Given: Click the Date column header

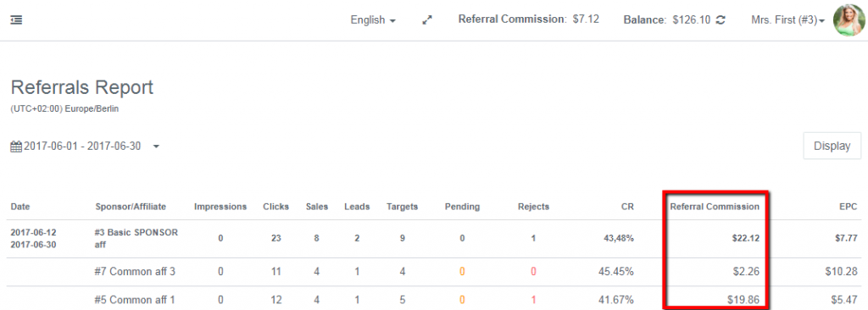Looking at the screenshot, I should [20, 207].
